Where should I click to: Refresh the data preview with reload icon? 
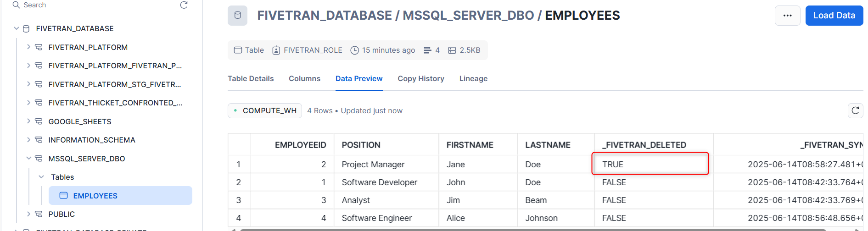(855, 110)
